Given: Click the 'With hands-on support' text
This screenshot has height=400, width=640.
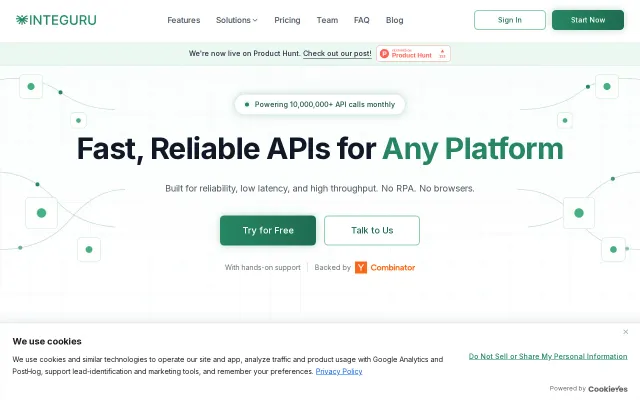Looking at the screenshot, I should [262, 267].
